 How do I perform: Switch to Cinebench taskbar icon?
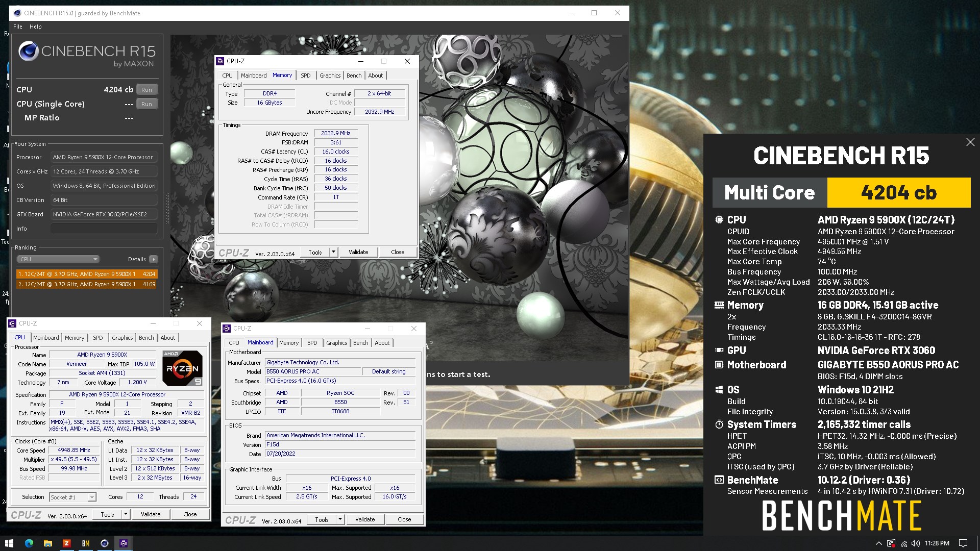point(104,543)
